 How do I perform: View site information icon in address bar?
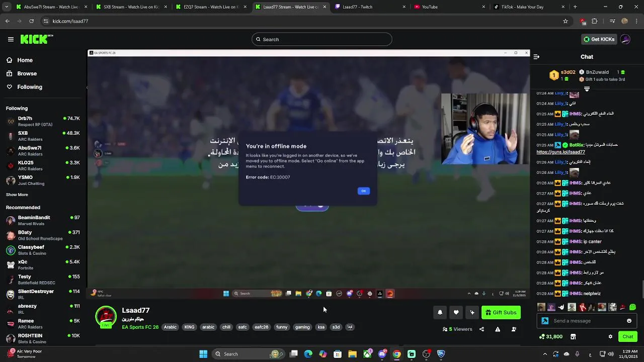click(x=46, y=21)
